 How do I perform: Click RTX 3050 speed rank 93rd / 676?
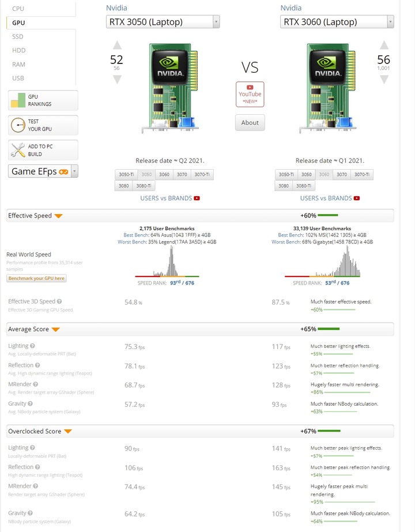[182, 283]
